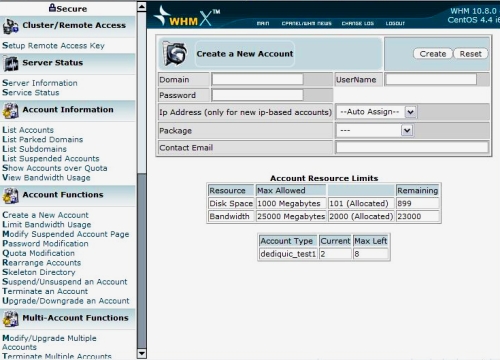Click sidebar scrollbar up arrow
The width and height of the screenshot is (500, 360).
[x=142, y=6]
